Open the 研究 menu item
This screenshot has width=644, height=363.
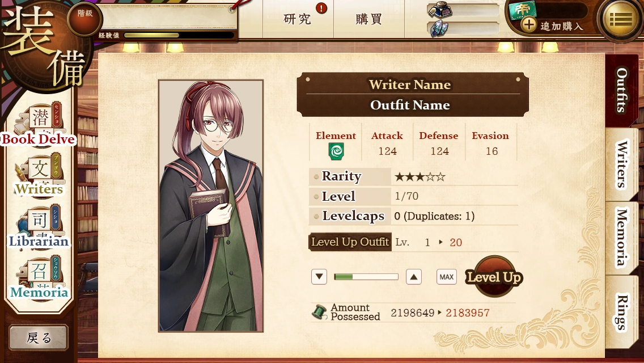pos(298,19)
